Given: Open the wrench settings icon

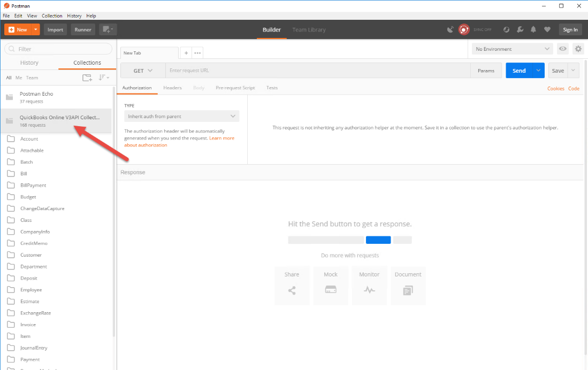Looking at the screenshot, I should (520, 29).
